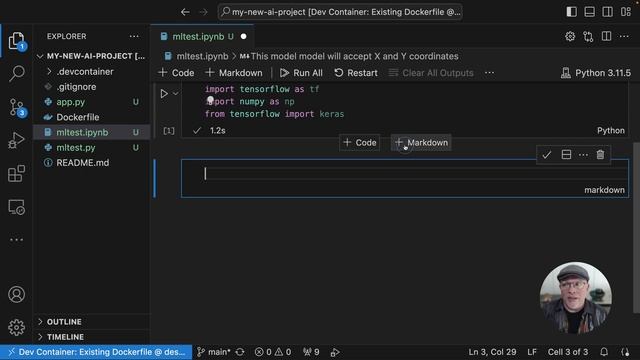640x360 pixels.
Task: Go back with the navigation arrow
Action: [x=185, y=12]
